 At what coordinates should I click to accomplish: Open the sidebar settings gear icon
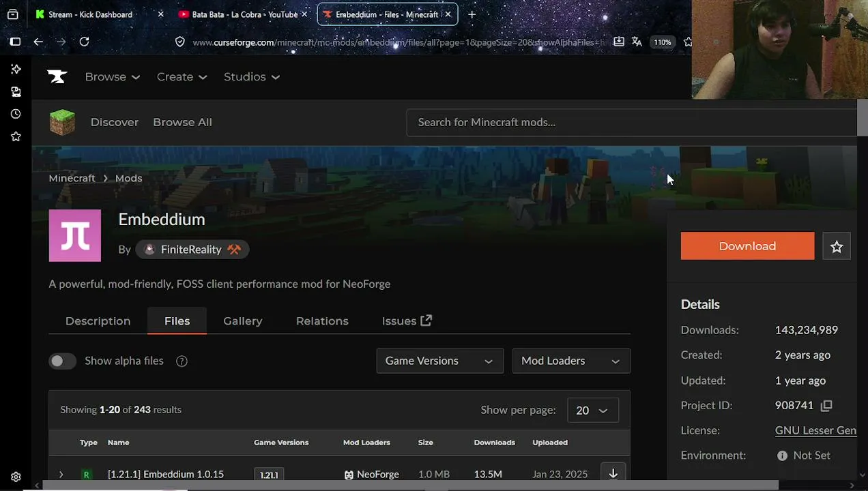click(x=16, y=477)
